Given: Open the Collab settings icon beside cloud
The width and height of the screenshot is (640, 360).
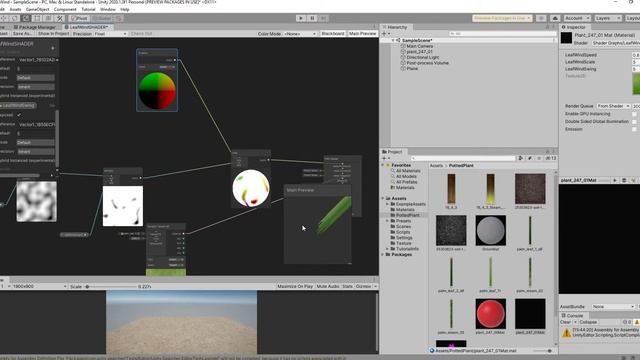Looking at the screenshot, I should (x=541, y=18).
